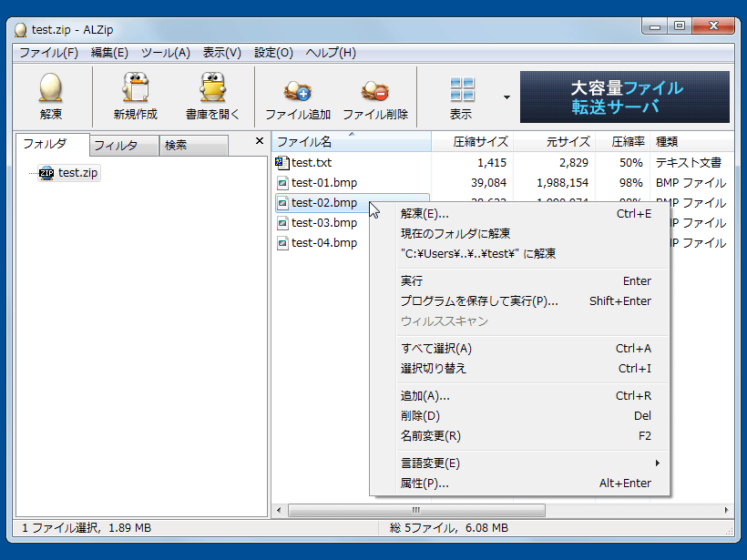Viewport: 747px width, 560px height.
Task: Click the 書庫を開く toolbar icon
Action: [212, 87]
